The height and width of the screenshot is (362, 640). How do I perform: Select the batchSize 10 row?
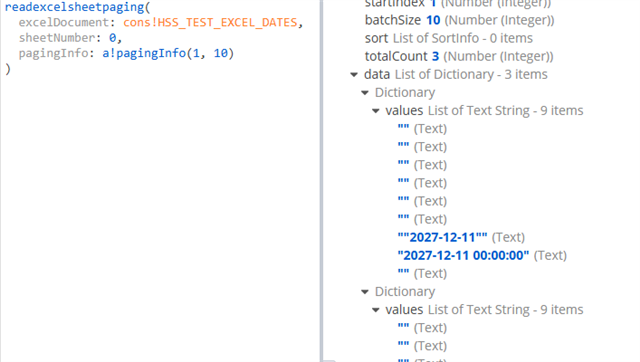coord(459,20)
